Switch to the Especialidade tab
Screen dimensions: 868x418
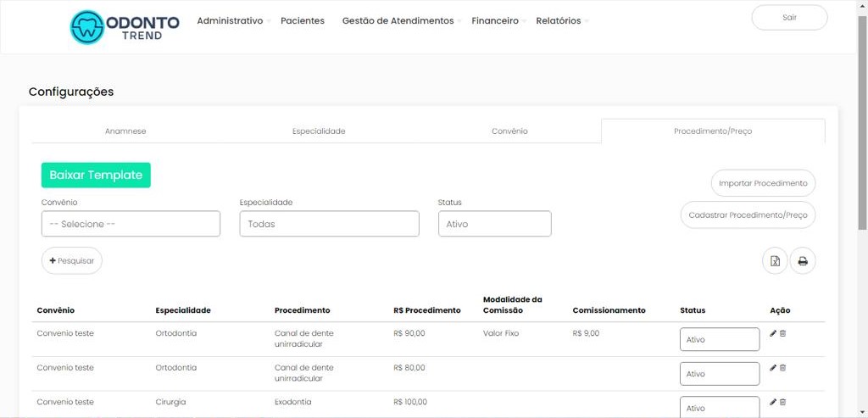point(319,131)
